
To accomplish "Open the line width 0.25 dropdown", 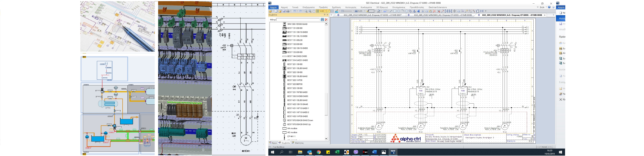I will point(365,11).
